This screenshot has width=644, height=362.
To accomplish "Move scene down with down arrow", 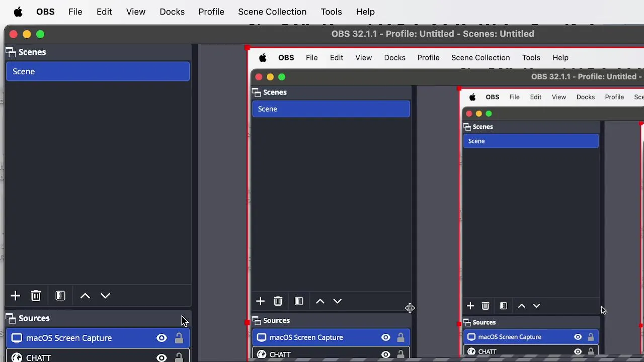I will (105, 296).
